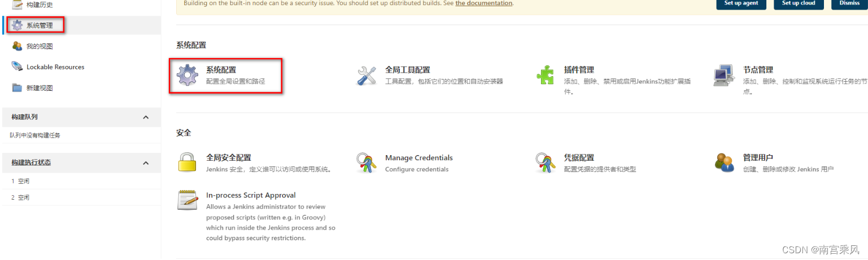Open 全局工具配置 wrench and screwdriver icon

(367, 76)
